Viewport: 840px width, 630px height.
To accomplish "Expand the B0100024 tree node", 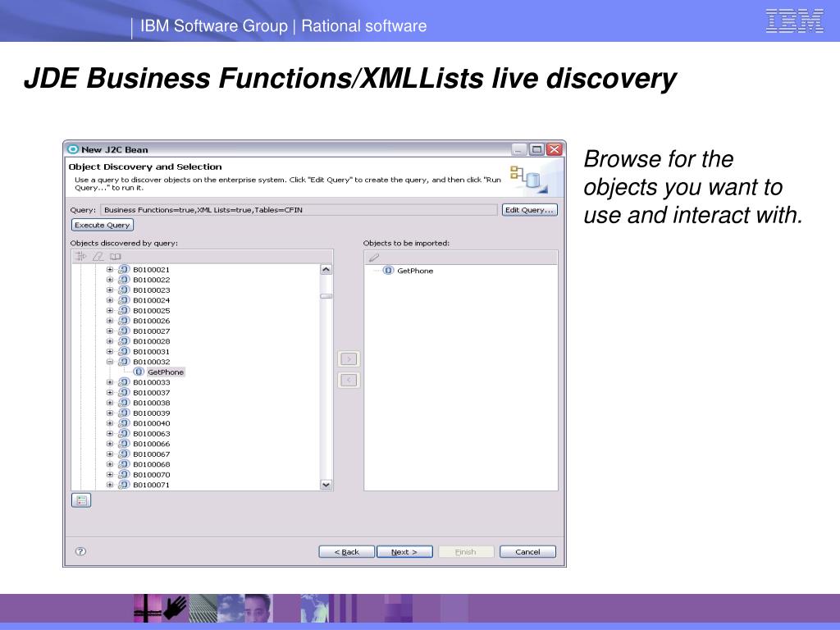I will click(x=110, y=300).
